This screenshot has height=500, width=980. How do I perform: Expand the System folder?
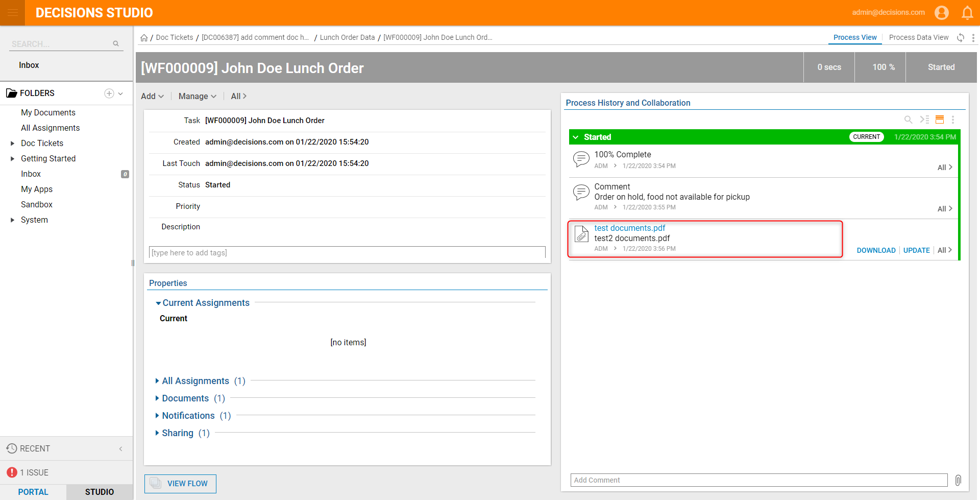12,220
